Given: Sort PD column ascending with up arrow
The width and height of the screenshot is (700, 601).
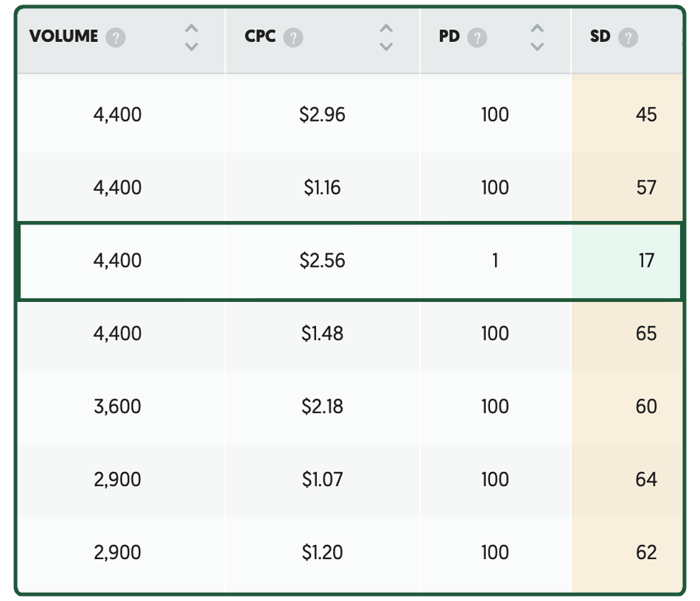Looking at the screenshot, I should [x=537, y=28].
